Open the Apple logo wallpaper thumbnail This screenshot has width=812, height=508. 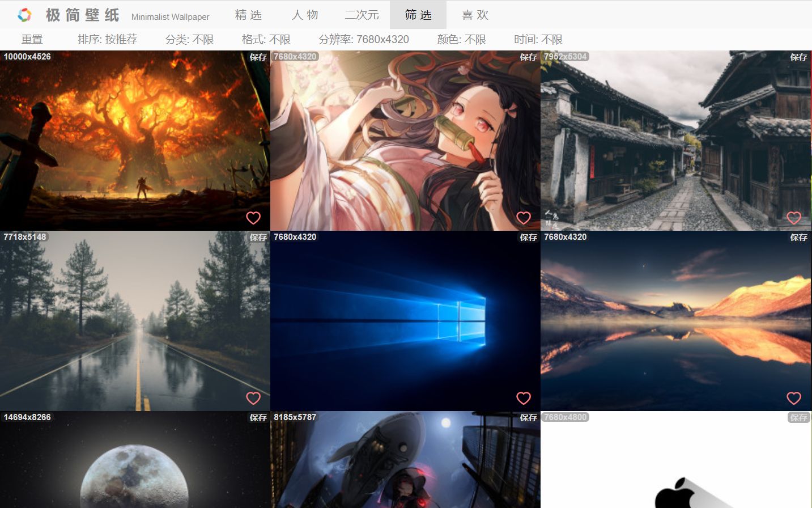point(675,460)
